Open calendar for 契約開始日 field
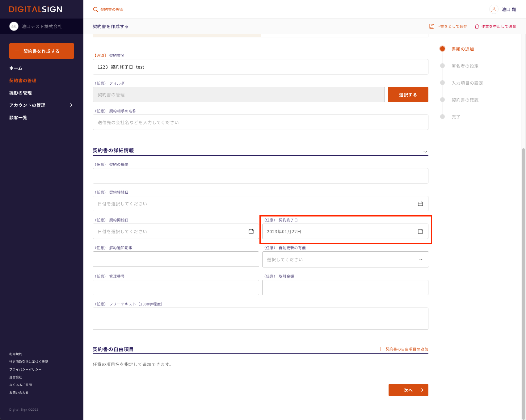 pos(251,231)
